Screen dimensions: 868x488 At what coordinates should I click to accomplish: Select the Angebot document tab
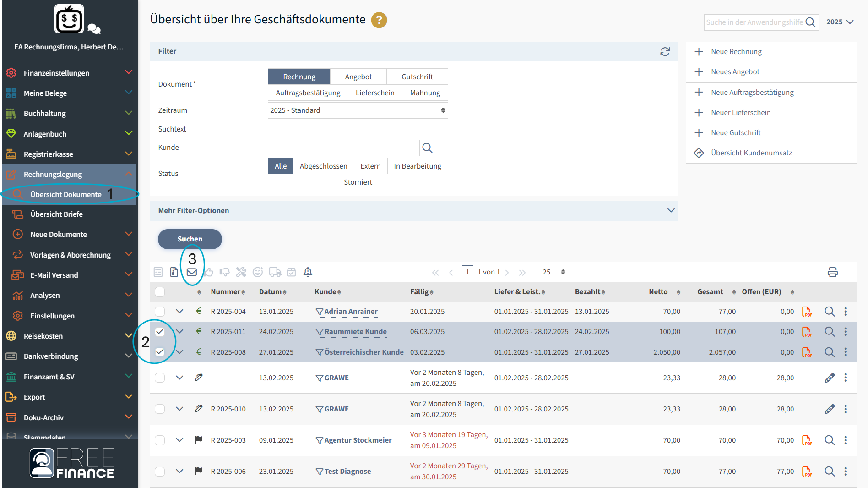pyautogui.click(x=358, y=77)
